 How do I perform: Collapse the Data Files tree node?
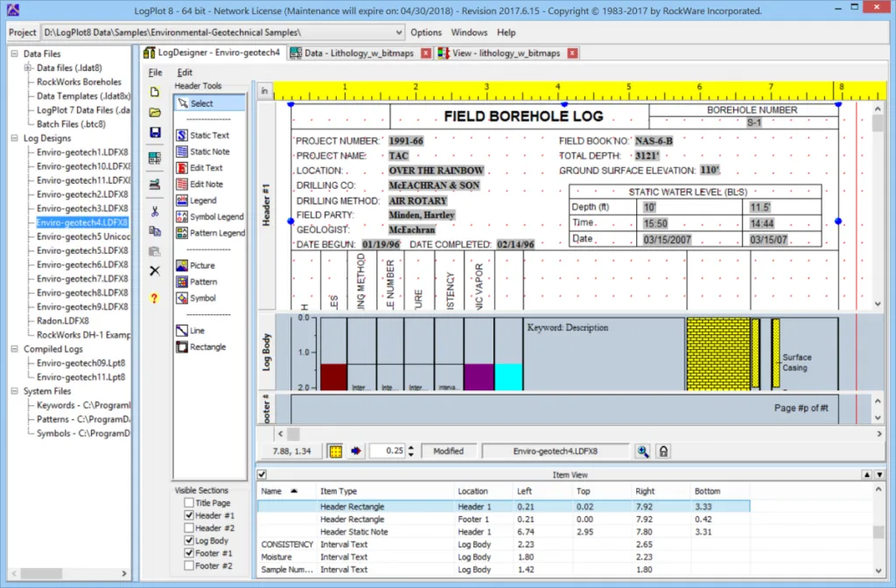pyautogui.click(x=14, y=53)
